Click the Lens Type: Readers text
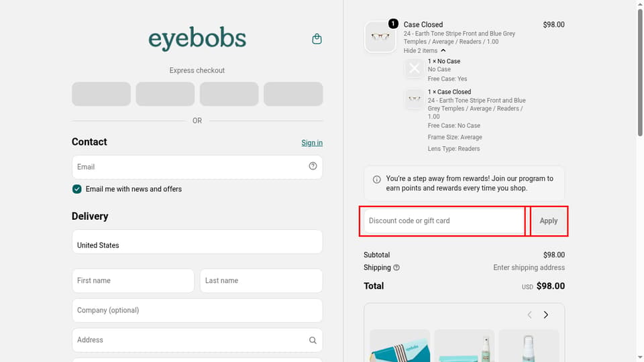Image resolution: width=644 pixels, height=362 pixels. click(453, 149)
